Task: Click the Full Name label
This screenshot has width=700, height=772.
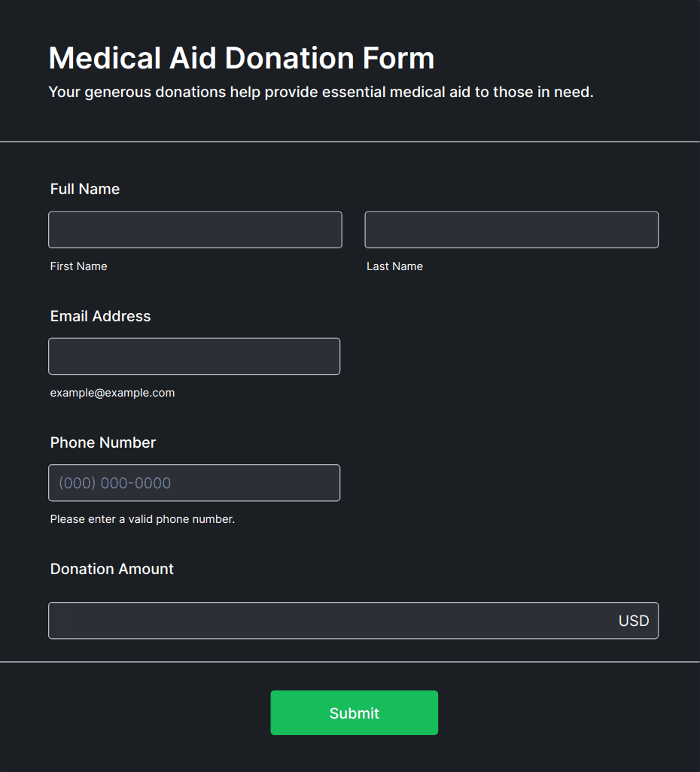Action: pyautogui.click(x=85, y=189)
